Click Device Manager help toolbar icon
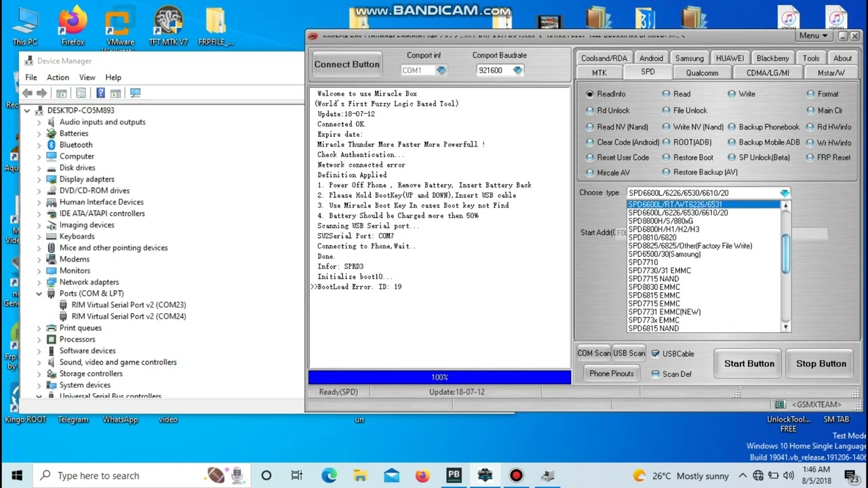Screen dimensions: 868x488 click(x=100, y=93)
